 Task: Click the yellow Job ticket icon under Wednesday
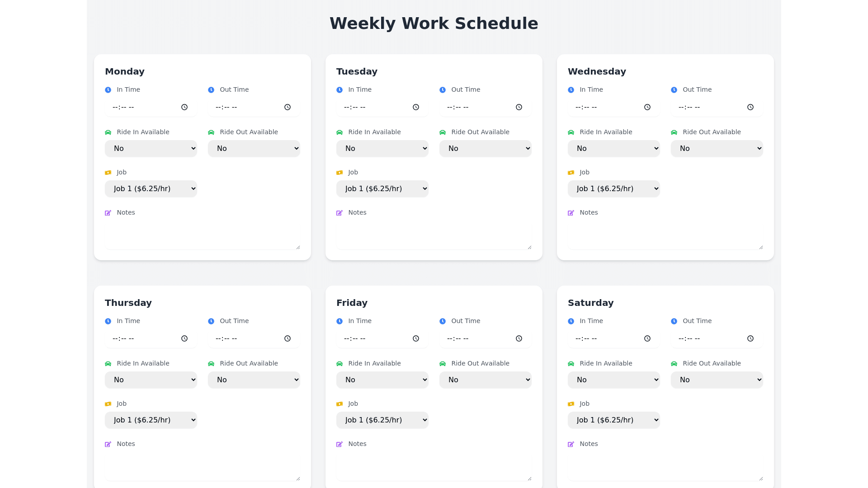571,173
